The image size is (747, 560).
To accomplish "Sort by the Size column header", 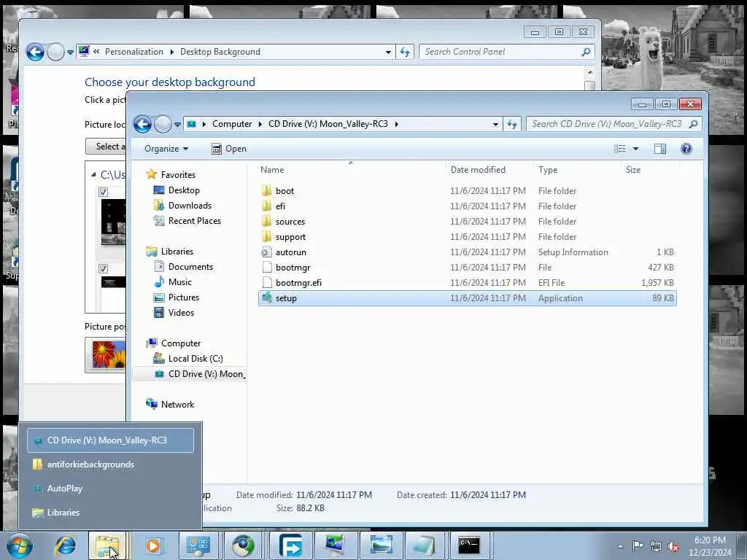I will point(633,169).
